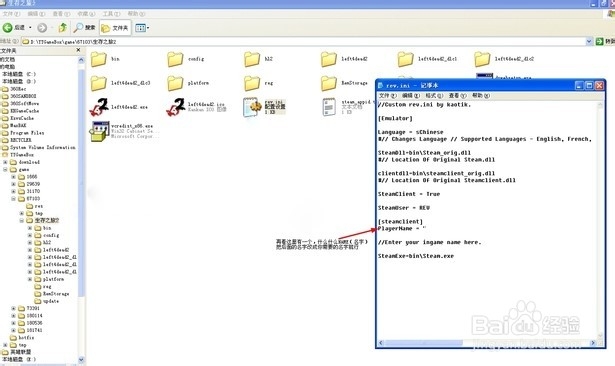Viewport: 615px width, 366px height.
Task: Select the update folder in tree
Action: click(51, 301)
